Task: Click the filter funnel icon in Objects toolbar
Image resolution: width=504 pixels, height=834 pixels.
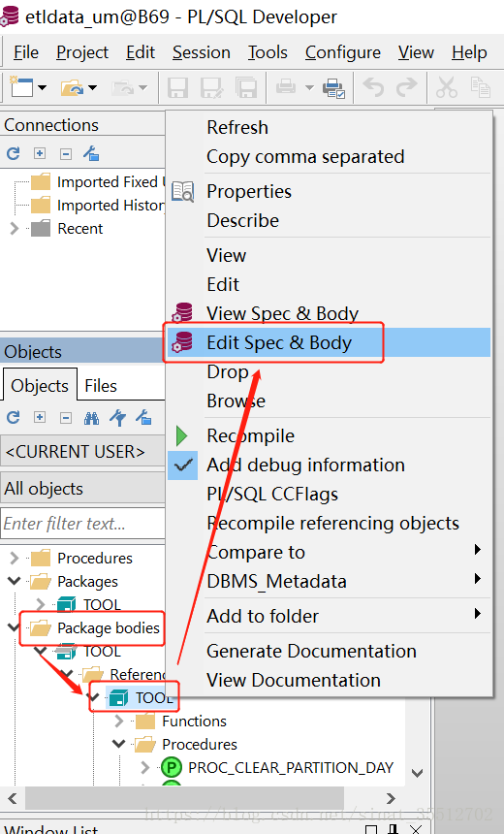Action: pyautogui.click(x=117, y=418)
